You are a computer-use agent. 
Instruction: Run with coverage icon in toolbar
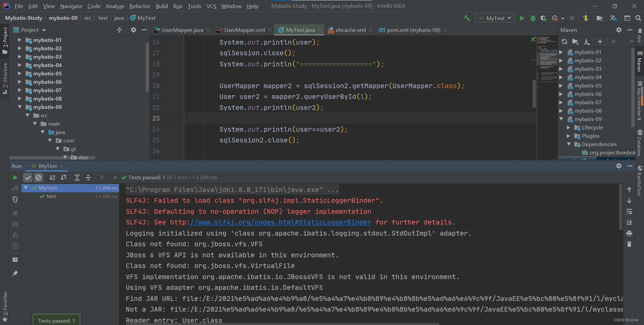click(x=543, y=18)
